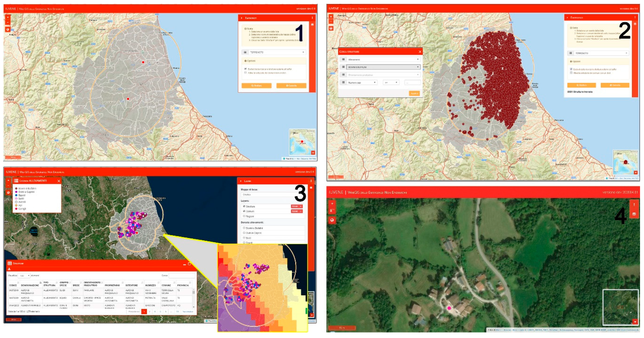644x338 pixels.
Task: Close the Cerca Strutture dialog
Action: [420, 52]
